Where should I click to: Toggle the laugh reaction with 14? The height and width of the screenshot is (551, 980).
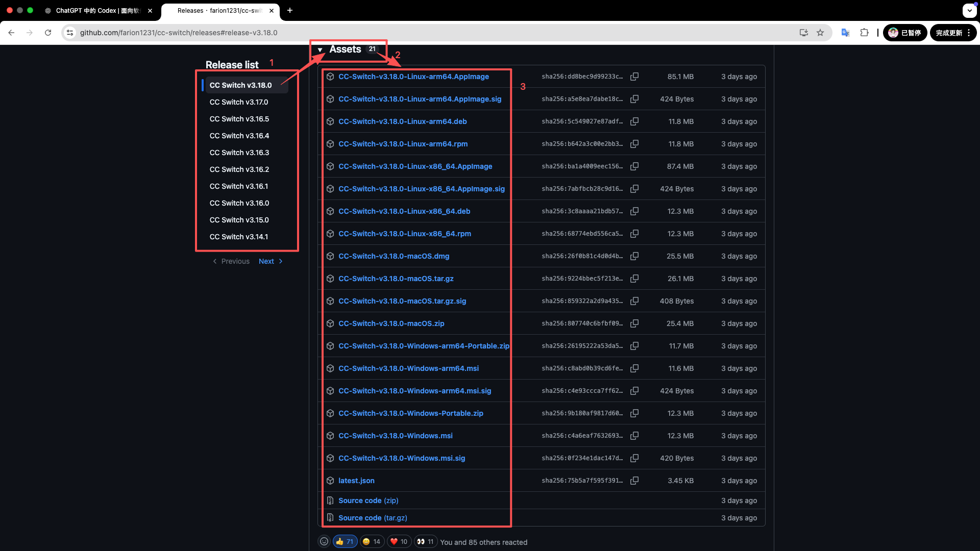coord(372,542)
